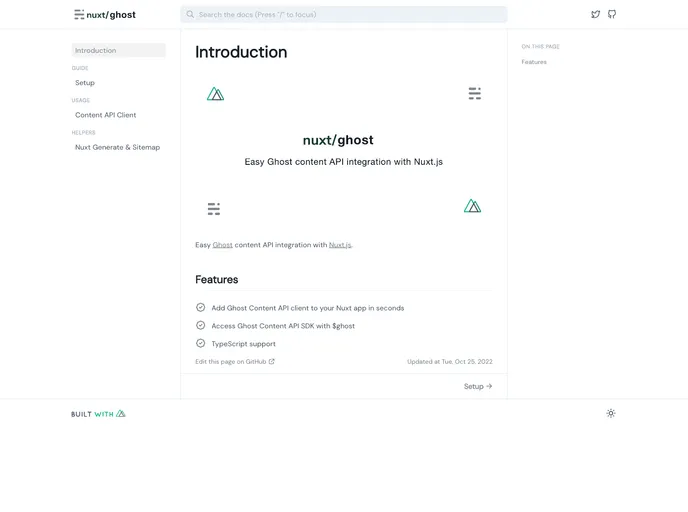688x512 pixels.
Task: Follow the Nuxt.js link in description
Action: click(x=340, y=245)
